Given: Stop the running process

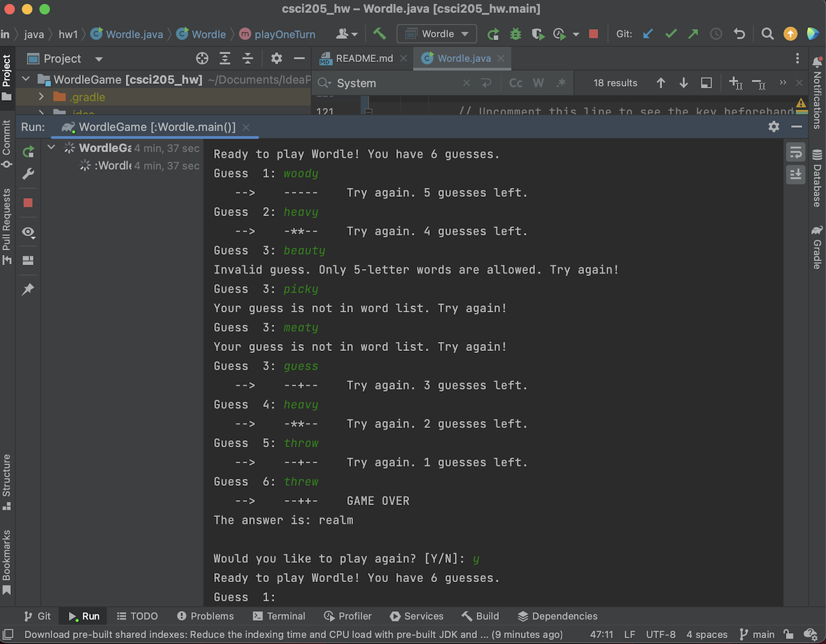Looking at the screenshot, I should coord(593,34).
